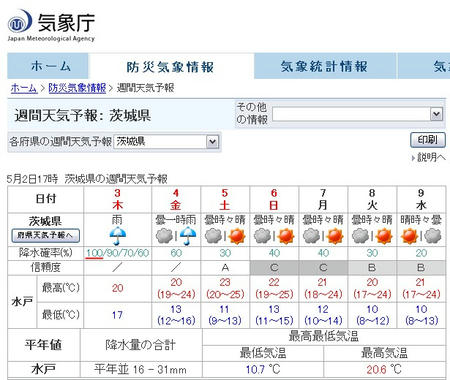Open the 気象統計情報 tab
The width and height of the screenshot is (450, 380).
click(x=325, y=66)
